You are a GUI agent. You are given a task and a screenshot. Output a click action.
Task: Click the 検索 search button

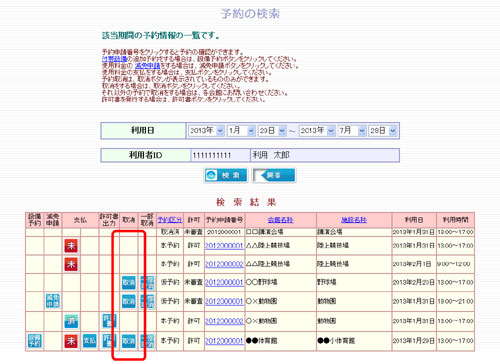(x=226, y=175)
